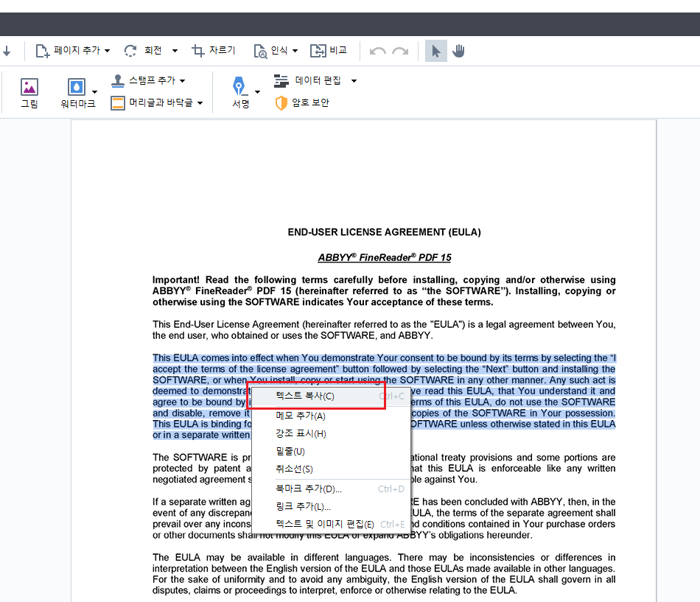Click the Add Stamp (스탬프 추가) icon
The image size is (700, 602).
pyautogui.click(x=118, y=81)
